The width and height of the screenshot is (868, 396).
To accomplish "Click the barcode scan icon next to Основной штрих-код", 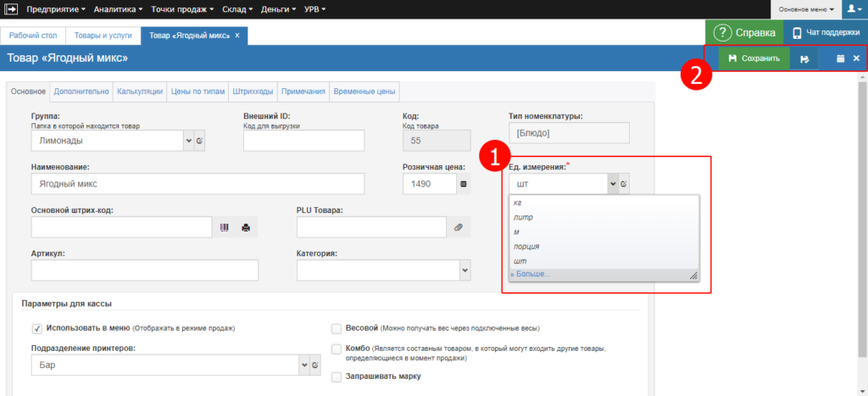I will [x=225, y=227].
